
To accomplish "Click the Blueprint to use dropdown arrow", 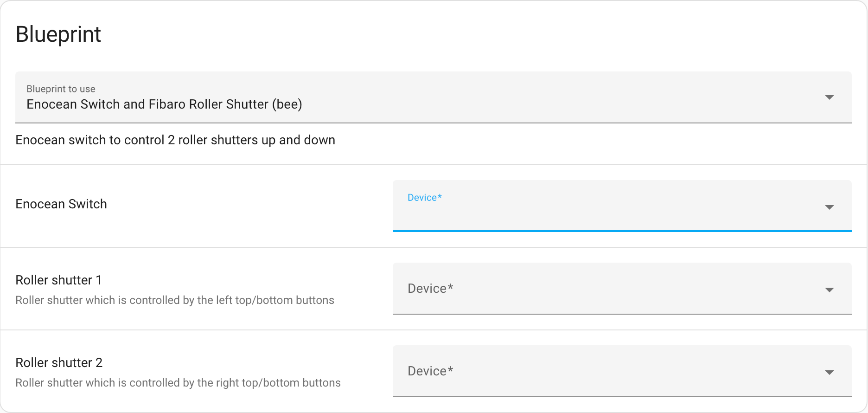I will pyautogui.click(x=829, y=97).
